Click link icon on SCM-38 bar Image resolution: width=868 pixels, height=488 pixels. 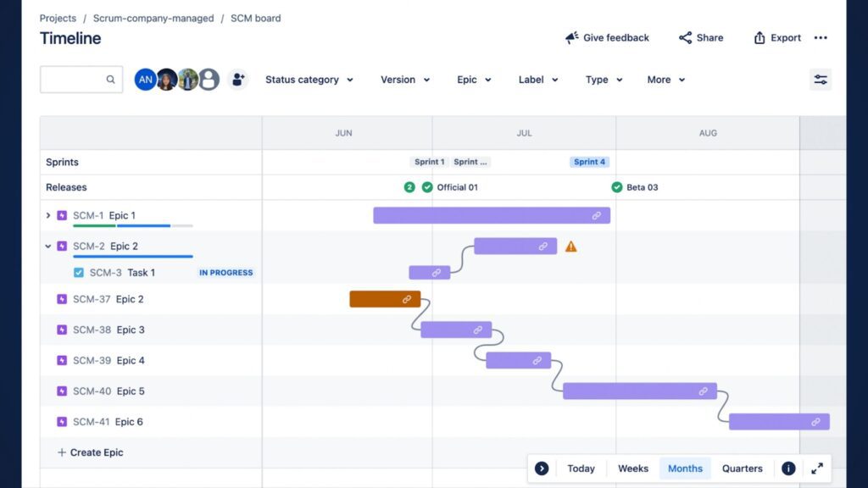pos(478,330)
